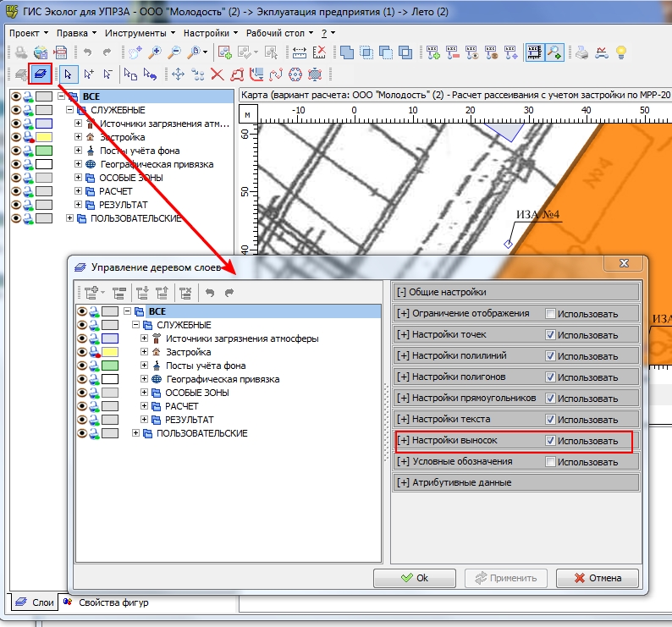Viewport: 672px width, 627px height.
Task: Click the undo arrow in dialog toolbar
Action: [210, 293]
